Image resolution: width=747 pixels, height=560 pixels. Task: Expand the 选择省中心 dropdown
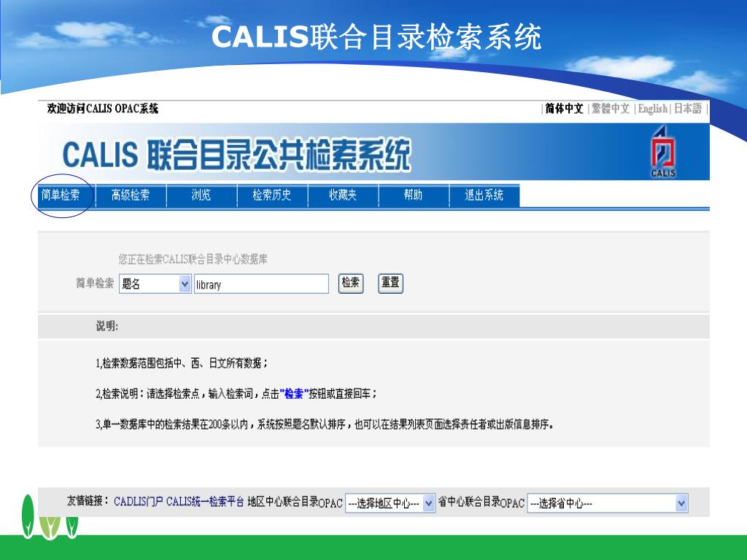click(x=608, y=503)
